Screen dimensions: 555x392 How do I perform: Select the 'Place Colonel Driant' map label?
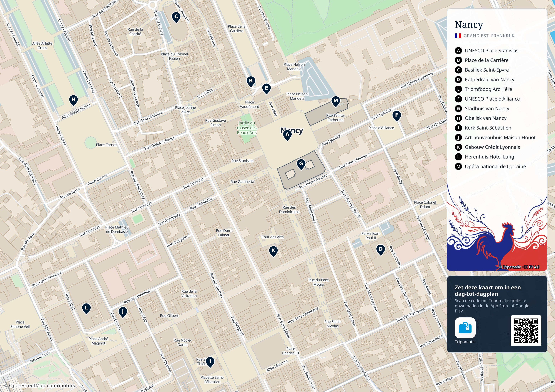coord(425,205)
